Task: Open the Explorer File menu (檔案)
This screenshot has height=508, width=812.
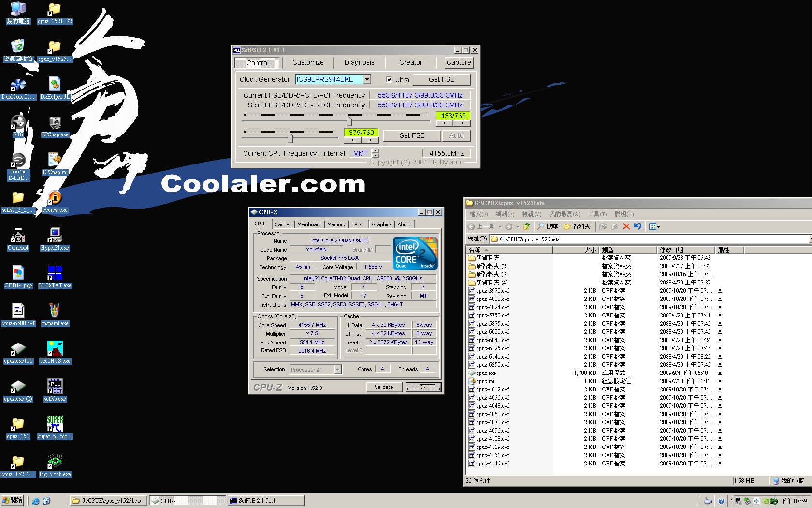Action: click(x=478, y=214)
